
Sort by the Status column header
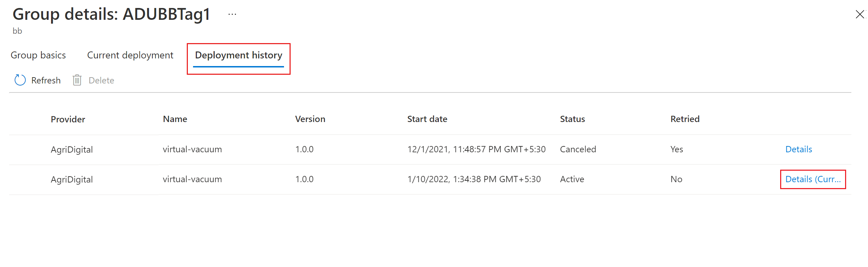573,119
